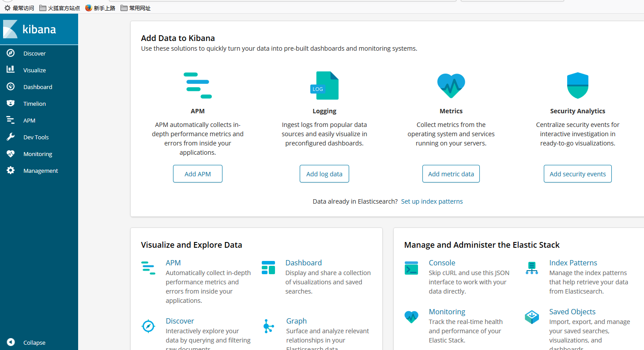The width and height of the screenshot is (644, 350).
Task: Click the Add Data to Kibana heading
Action: pyautogui.click(x=178, y=38)
